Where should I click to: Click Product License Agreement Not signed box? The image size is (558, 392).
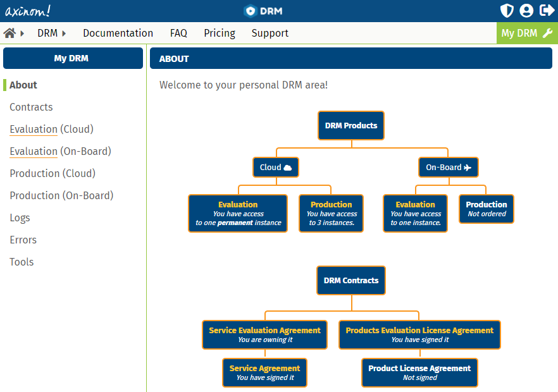[420, 373]
